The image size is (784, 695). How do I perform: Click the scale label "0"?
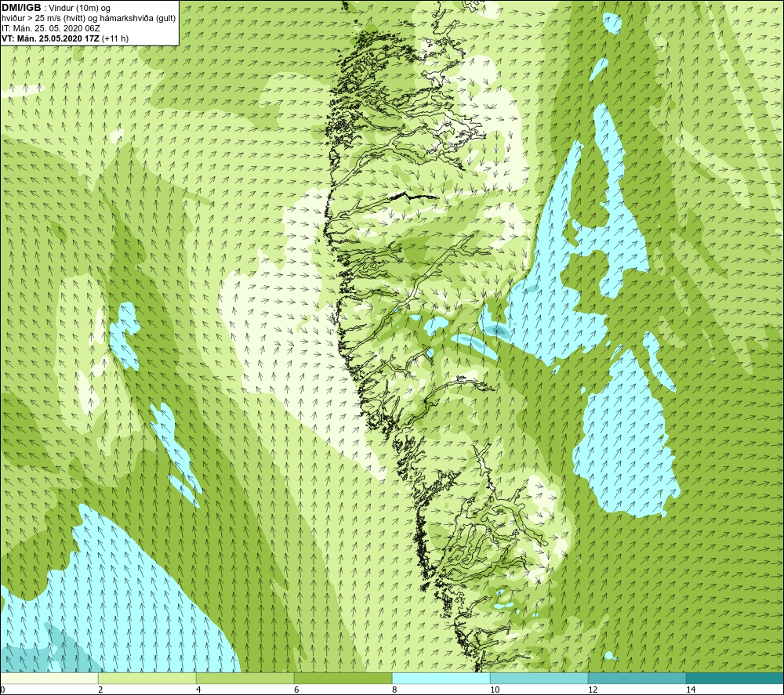pyautogui.click(x=2, y=690)
